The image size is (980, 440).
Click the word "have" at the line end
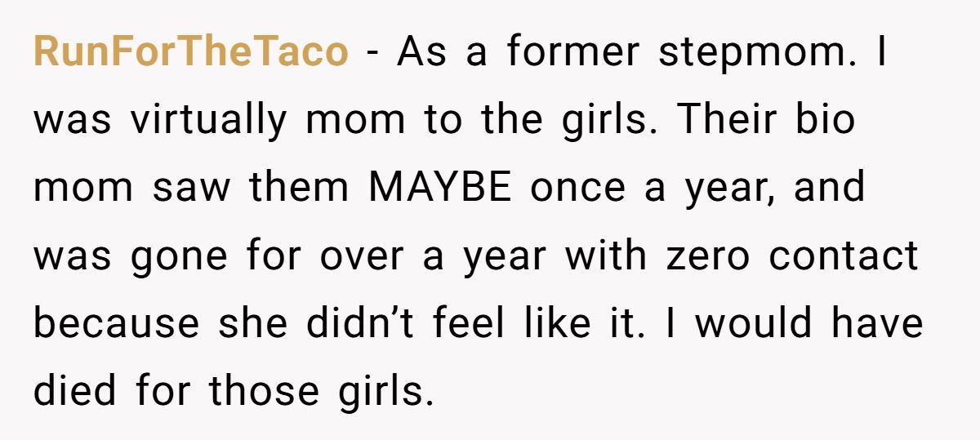coord(877,323)
